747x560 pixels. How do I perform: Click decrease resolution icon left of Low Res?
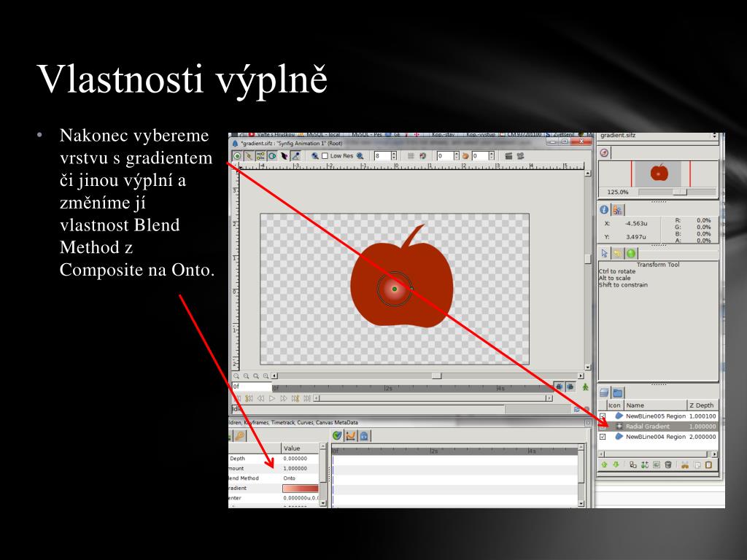[315, 156]
